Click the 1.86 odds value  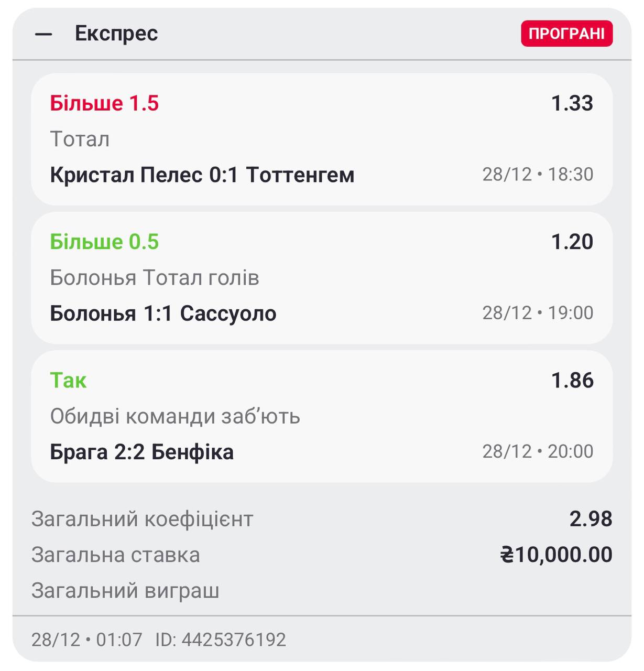(x=572, y=380)
